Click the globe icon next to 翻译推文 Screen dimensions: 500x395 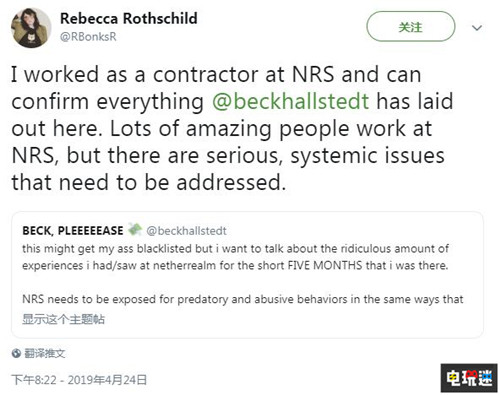click(x=16, y=353)
